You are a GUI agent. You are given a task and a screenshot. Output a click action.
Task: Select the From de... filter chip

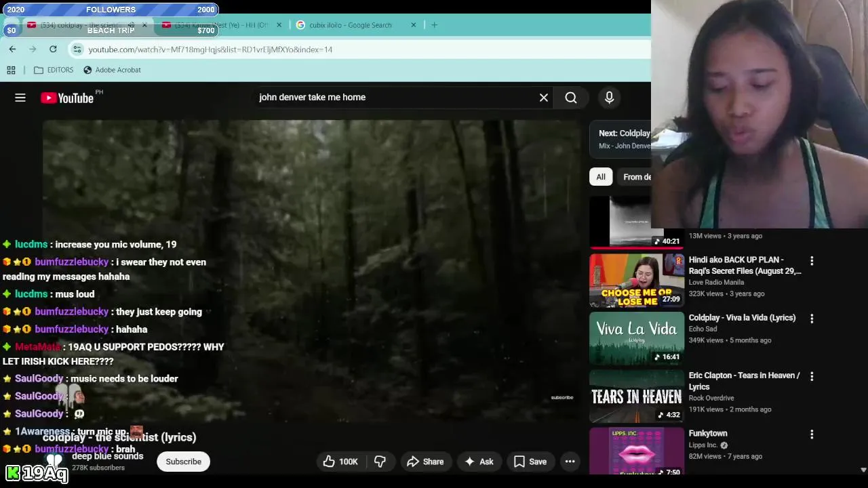635,177
